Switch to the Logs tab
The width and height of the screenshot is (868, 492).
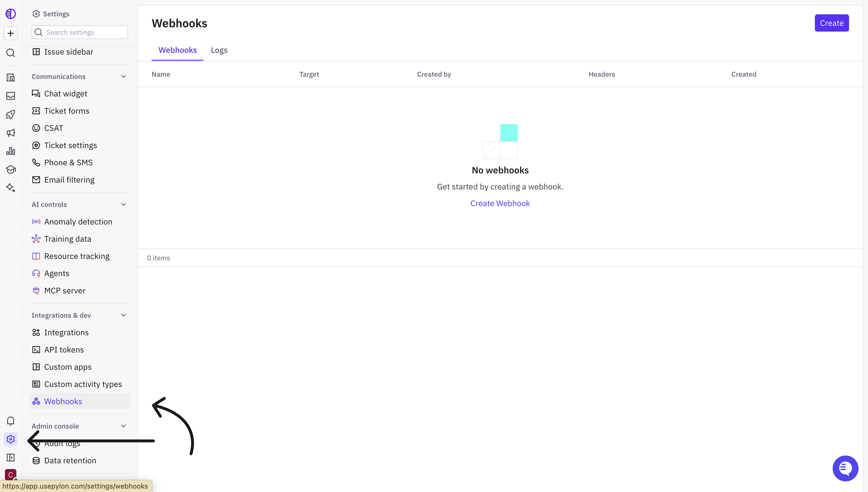219,50
